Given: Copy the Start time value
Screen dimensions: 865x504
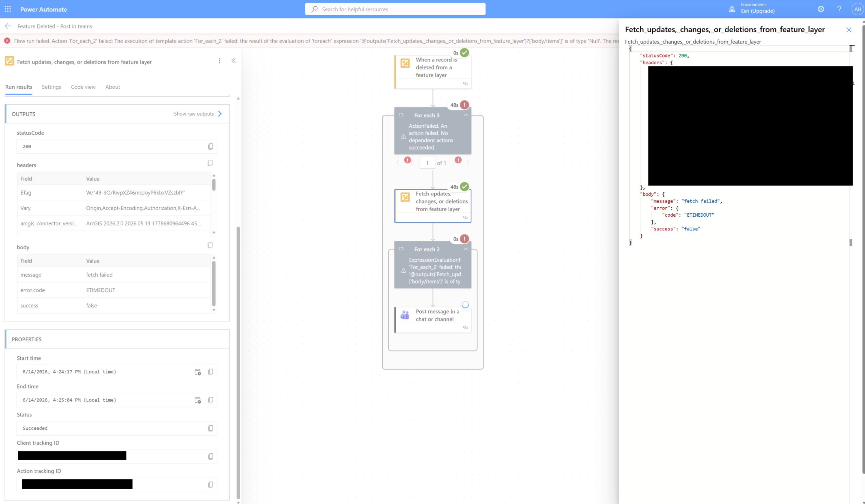Looking at the screenshot, I should click(x=211, y=372).
